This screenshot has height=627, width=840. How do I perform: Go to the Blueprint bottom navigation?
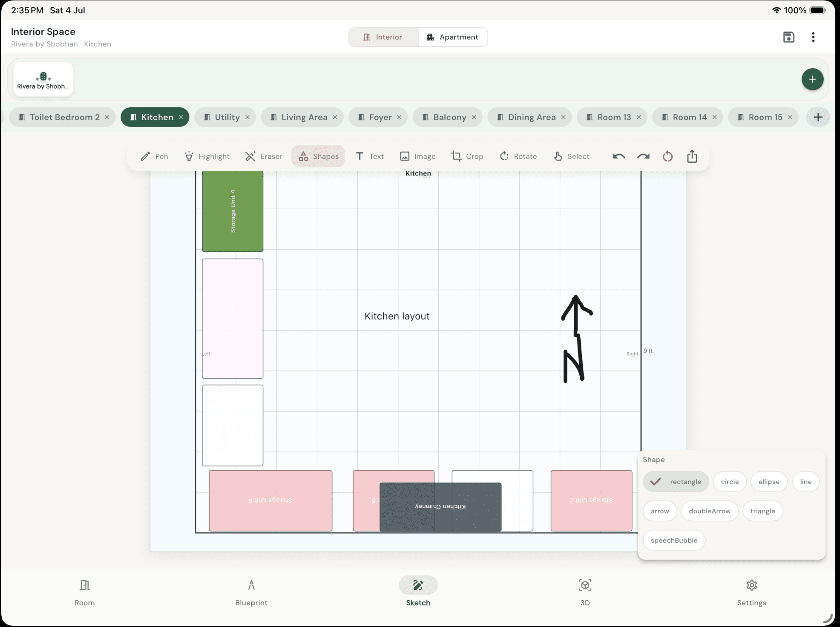[251, 592]
